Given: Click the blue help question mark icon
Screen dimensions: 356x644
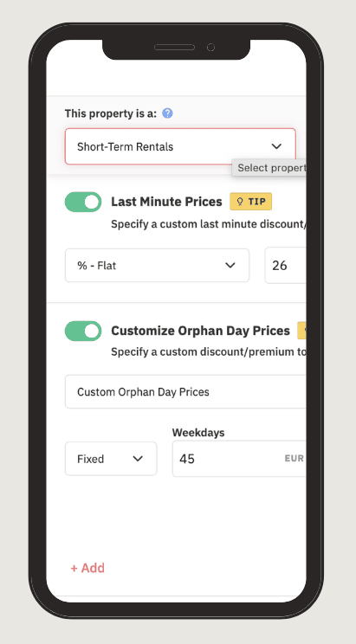Looking at the screenshot, I should 167,113.
